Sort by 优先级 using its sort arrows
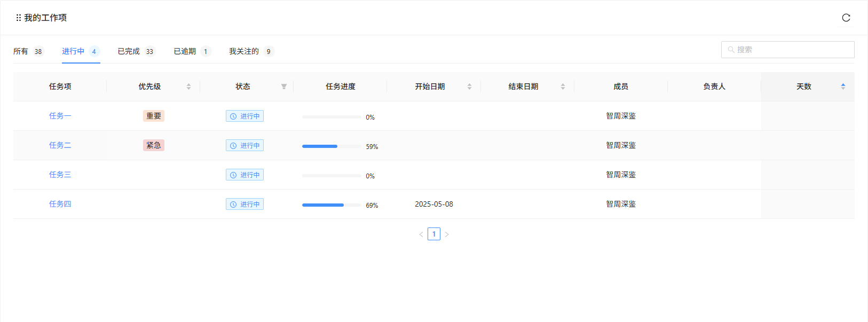This screenshot has width=868, height=322. [x=188, y=87]
